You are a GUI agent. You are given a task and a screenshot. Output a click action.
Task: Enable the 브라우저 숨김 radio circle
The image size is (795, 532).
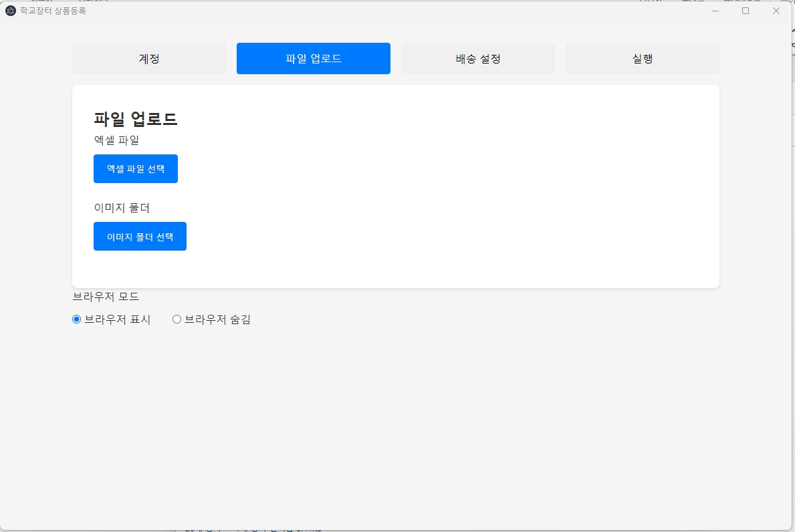pos(177,319)
